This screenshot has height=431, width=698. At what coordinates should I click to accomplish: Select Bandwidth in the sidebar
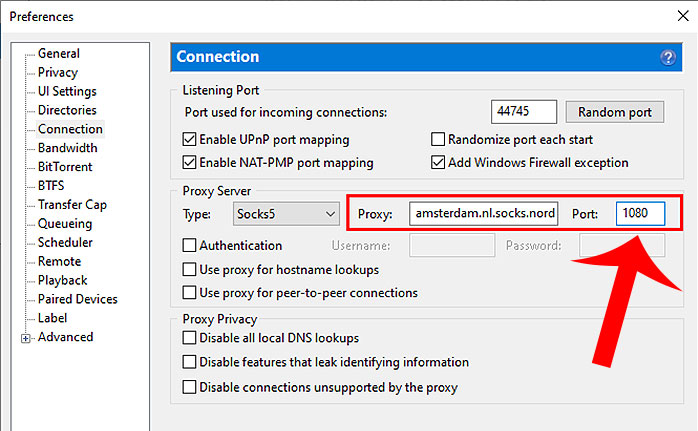click(x=67, y=148)
